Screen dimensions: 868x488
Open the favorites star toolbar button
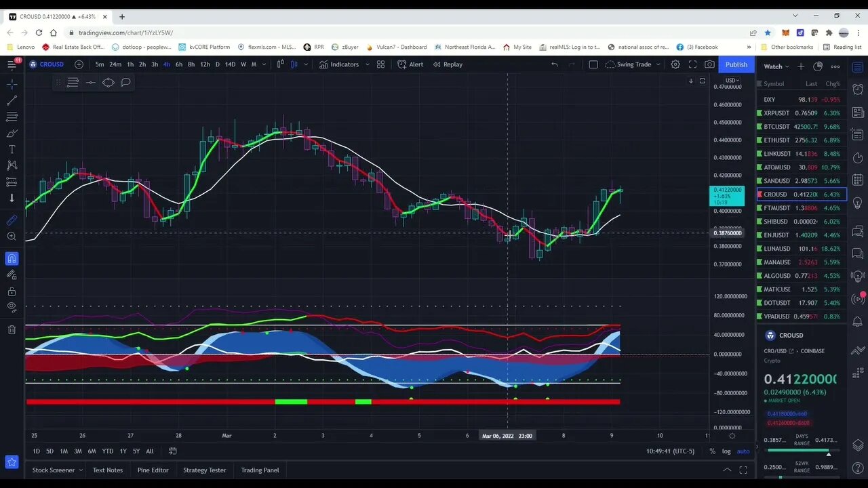pos(12,462)
